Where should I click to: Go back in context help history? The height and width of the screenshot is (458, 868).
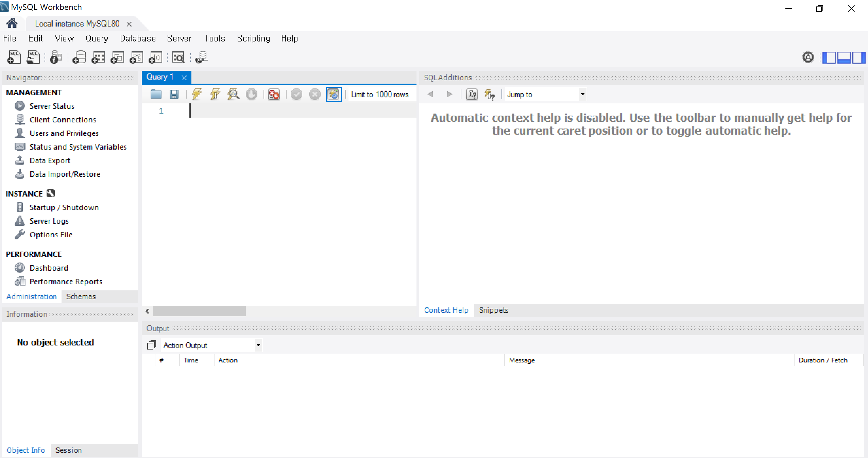(430, 94)
